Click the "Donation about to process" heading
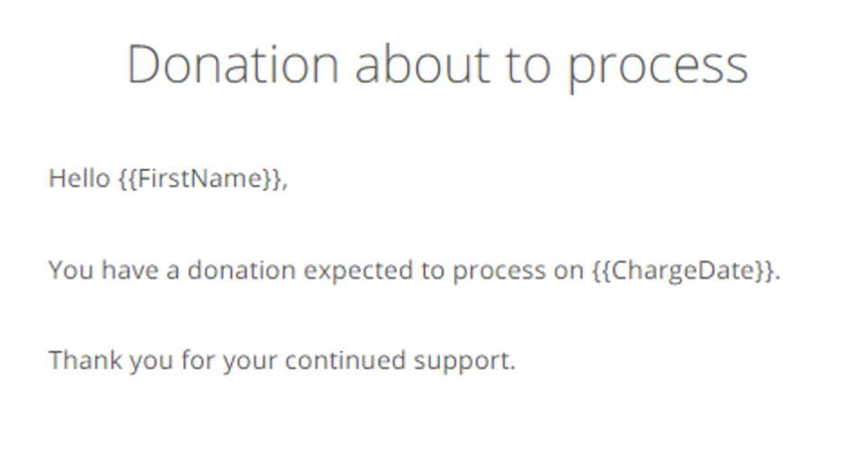The height and width of the screenshot is (451, 868). (438, 67)
